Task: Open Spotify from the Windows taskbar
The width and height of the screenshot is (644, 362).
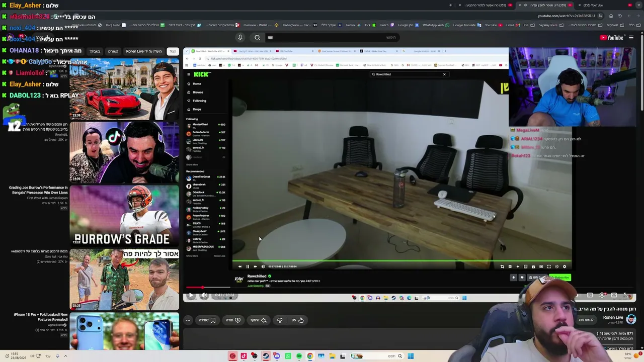Action: pyautogui.click(x=299, y=356)
